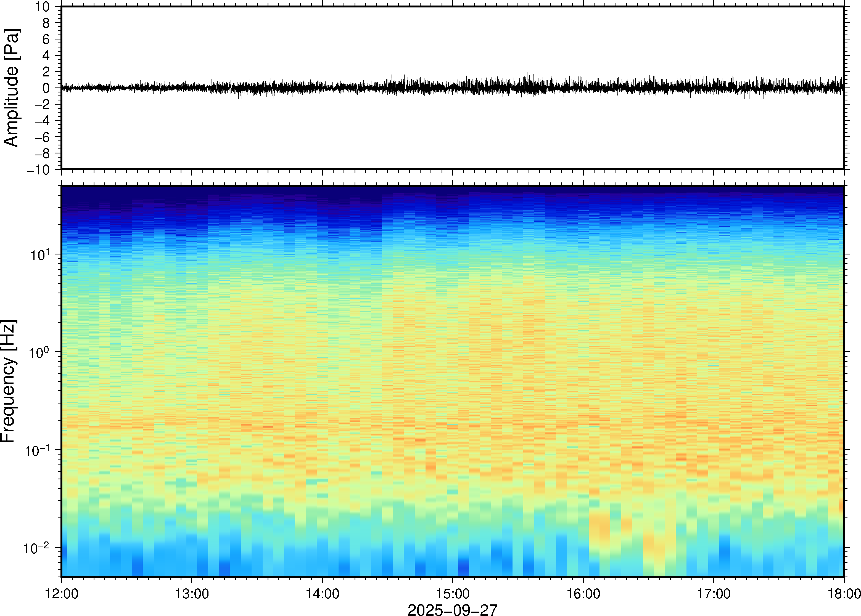Screen dimensions: 861x616
Task: Click the 17:00 time axis label
Action: pos(713,594)
